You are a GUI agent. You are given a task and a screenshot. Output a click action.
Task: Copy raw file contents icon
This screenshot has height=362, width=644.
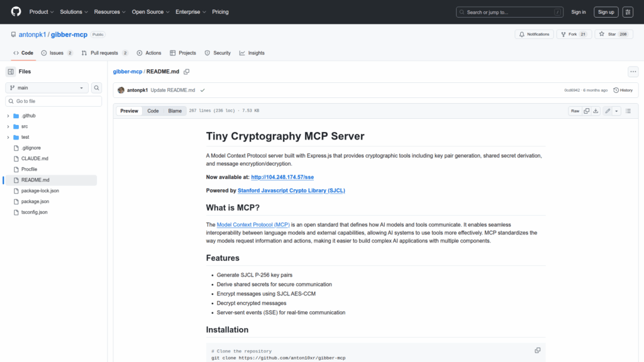[x=586, y=111]
